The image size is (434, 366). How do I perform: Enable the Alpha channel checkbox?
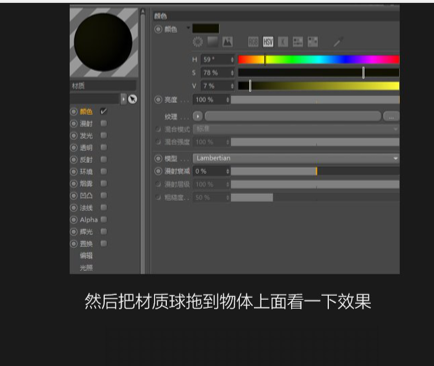coord(104,219)
